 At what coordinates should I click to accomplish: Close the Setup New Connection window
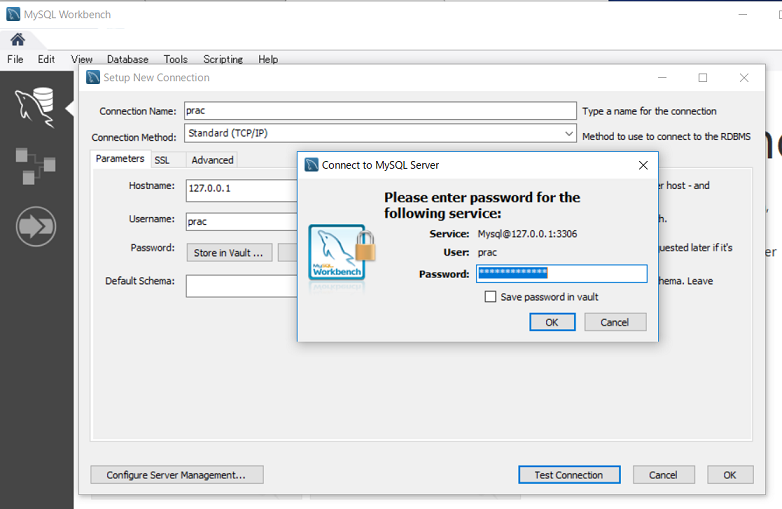[744, 78]
